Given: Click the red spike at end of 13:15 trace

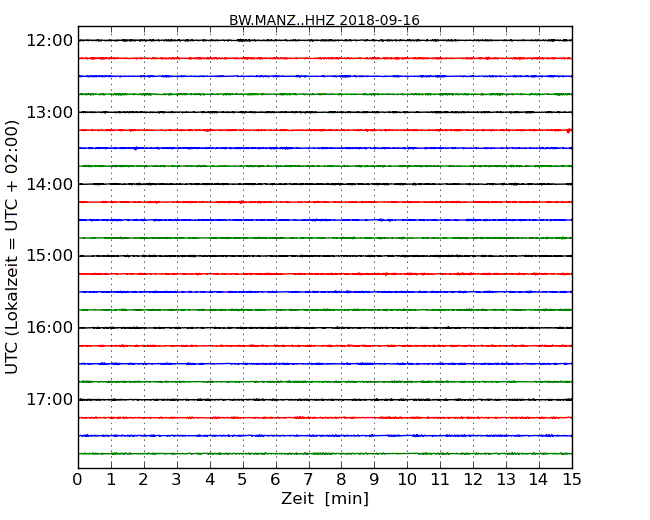Looking at the screenshot, I should [569, 131].
